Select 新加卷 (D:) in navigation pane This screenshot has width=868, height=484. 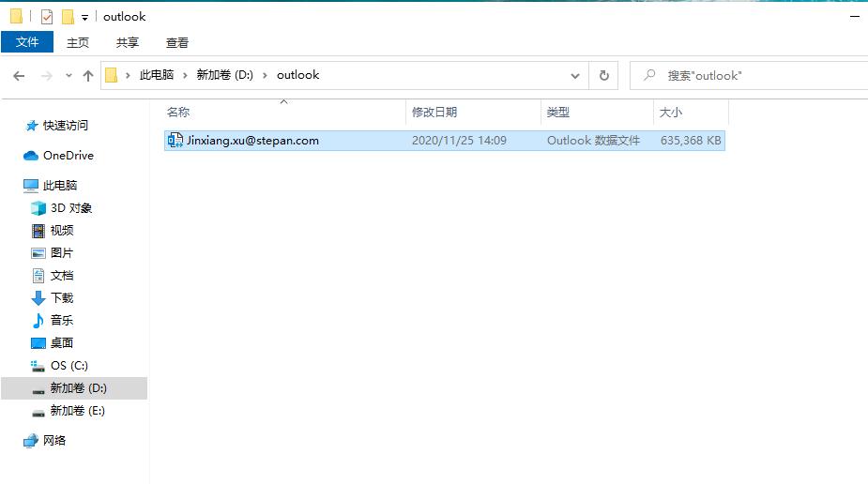tap(78, 388)
